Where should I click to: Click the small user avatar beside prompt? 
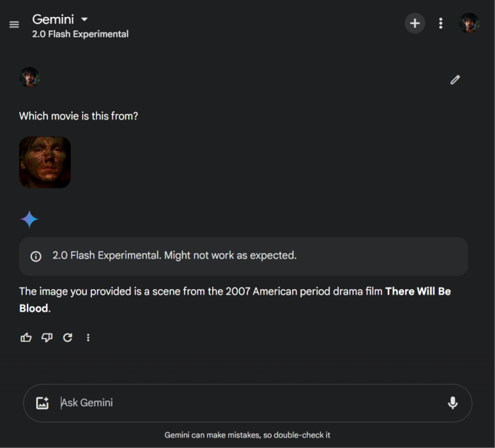click(x=29, y=77)
